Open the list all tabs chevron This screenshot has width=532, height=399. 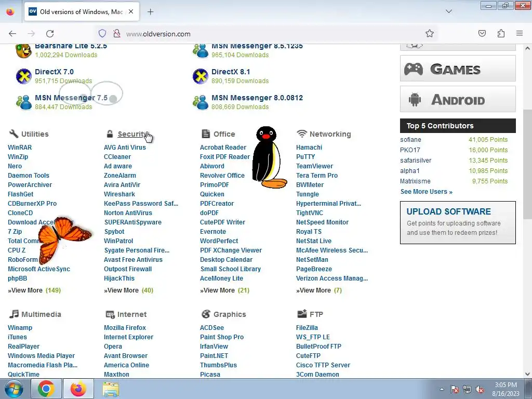(x=449, y=11)
